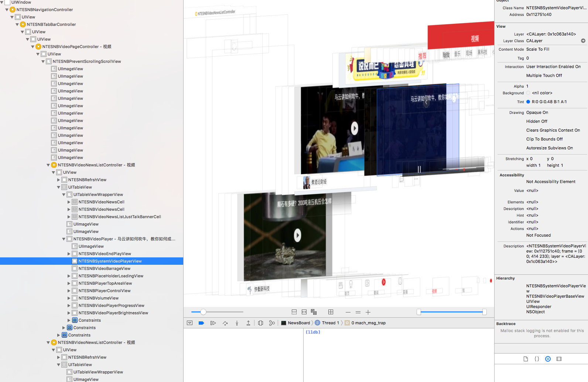Click the Debug Memory Graph icon
Viewport: 588px width, 382px height.
(x=272, y=323)
